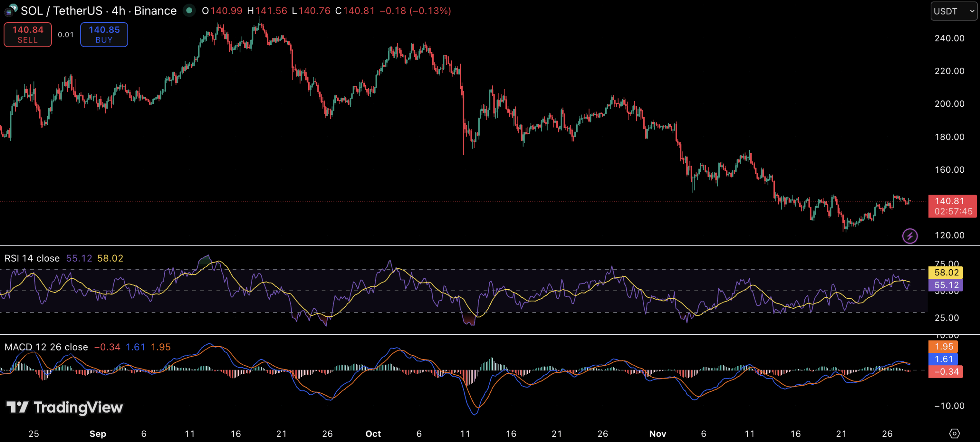Click the SOL / TetherUS symbol title
980x442 pixels.
pyautogui.click(x=61, y=11)
